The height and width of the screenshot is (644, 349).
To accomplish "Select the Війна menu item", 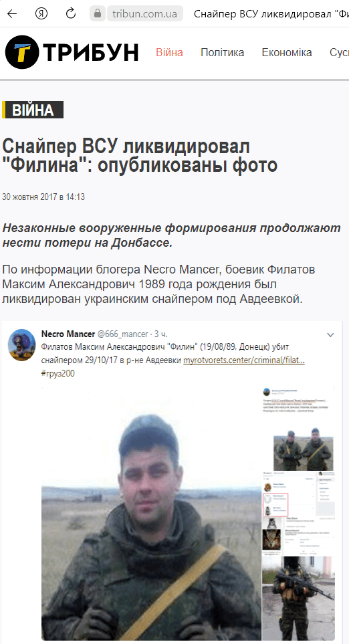I will tap(169, 53).
